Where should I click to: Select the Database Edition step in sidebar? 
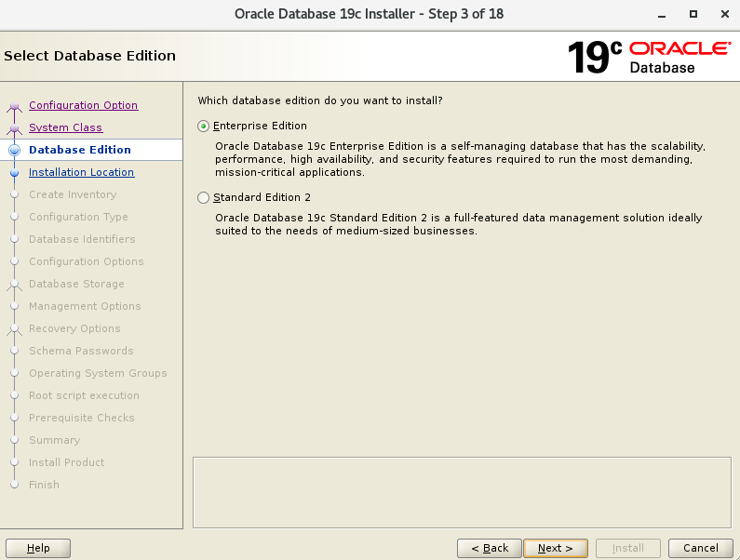coord(80,150)
